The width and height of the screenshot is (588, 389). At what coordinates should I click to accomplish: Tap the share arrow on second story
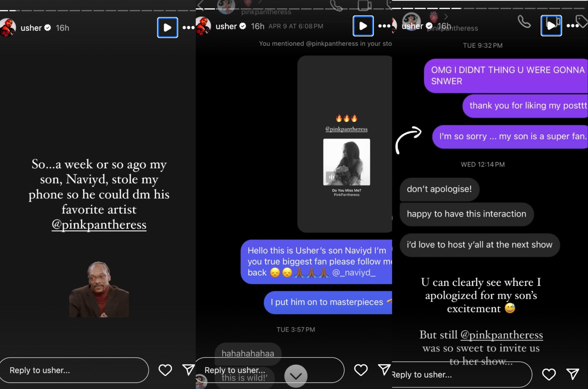click(x=384, y=370)
